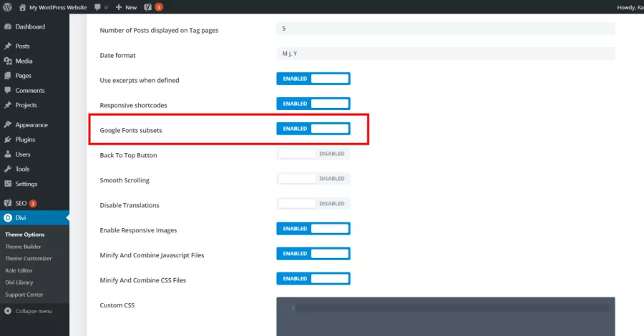Click the WordPress logo icon

pos(7,7)
